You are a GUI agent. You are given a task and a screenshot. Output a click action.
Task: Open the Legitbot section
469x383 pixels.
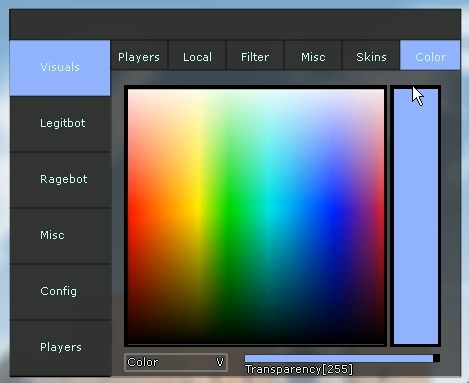click(x=60, y=124)
